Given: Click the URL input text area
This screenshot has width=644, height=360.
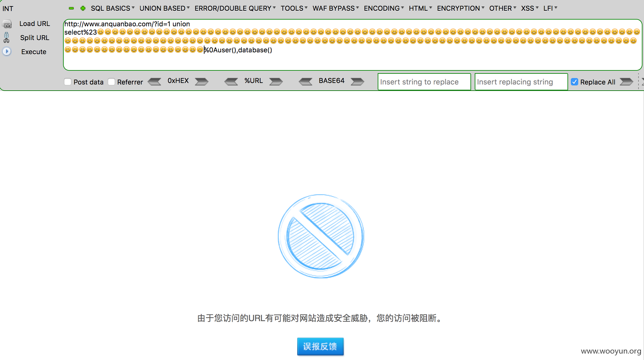Looking at the screenshot, I should [x=353, y=45].
